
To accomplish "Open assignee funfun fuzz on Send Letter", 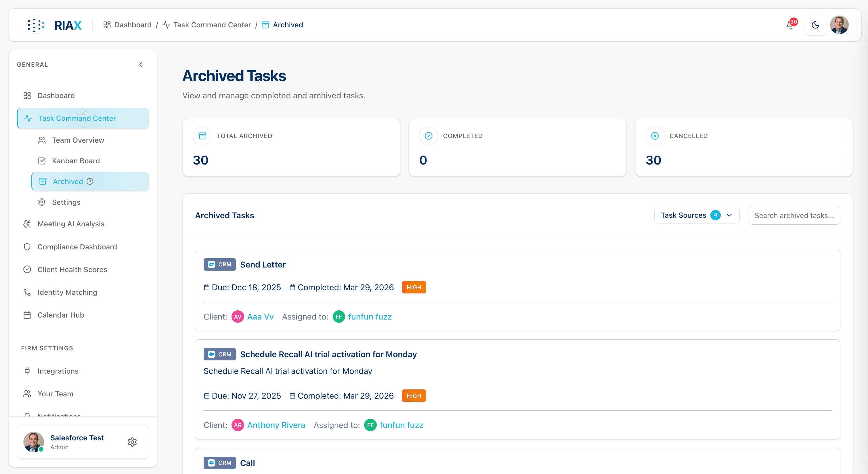I will (370, 317).
